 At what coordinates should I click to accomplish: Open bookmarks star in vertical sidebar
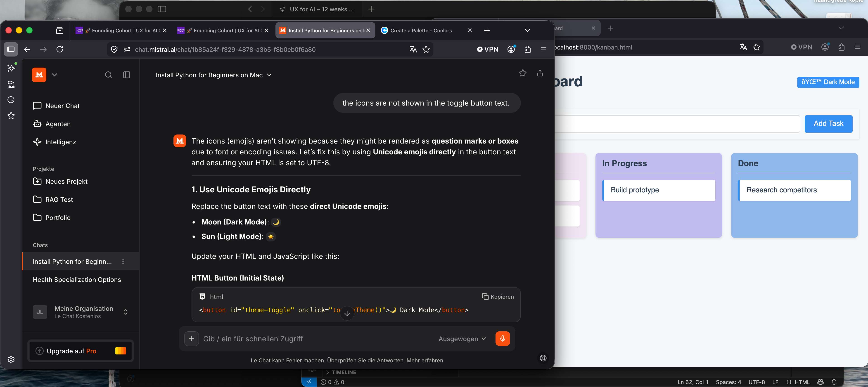(x=11, y=116)
